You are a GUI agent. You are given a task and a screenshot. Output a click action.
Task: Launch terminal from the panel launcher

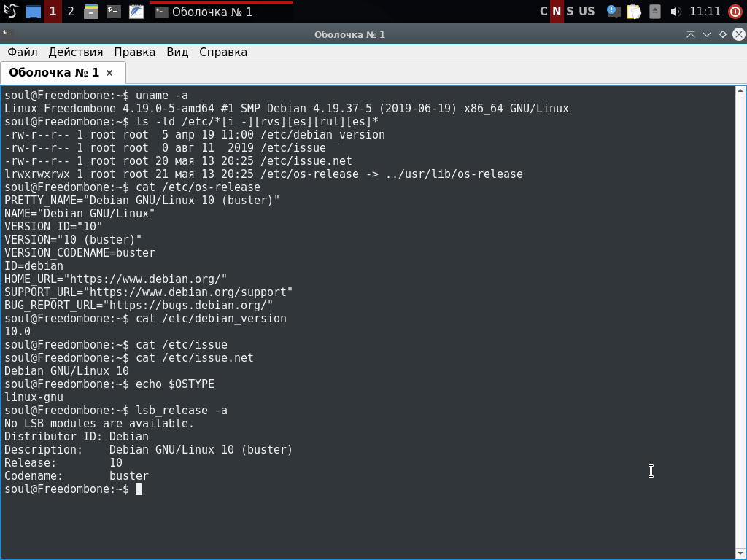(x=113, y=12)
